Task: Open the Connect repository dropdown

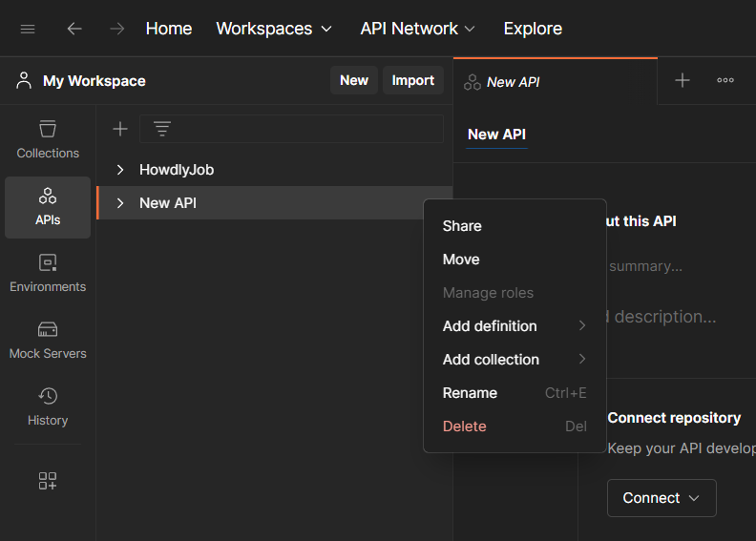Action: click(661, 498)
